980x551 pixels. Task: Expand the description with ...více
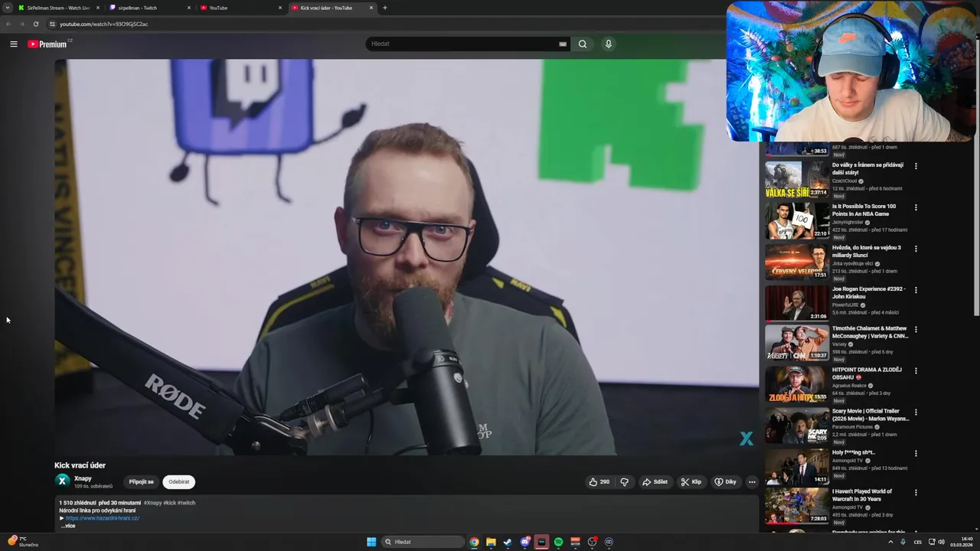(x=68, y=526)
